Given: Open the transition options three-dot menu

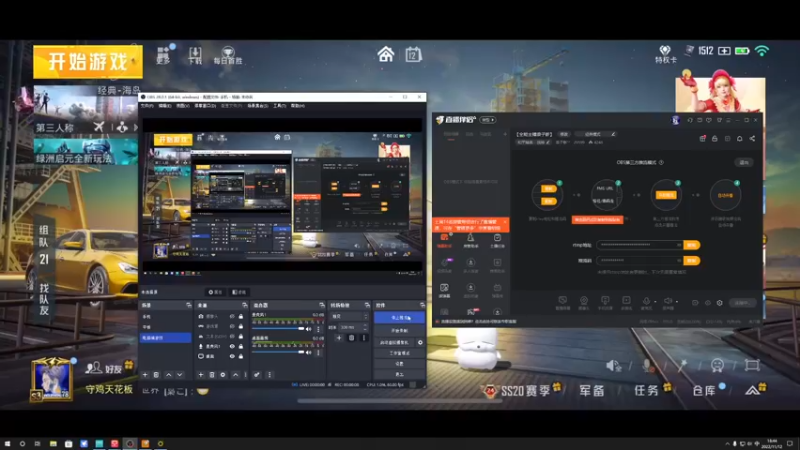Looking at the screenshot, I should pos(364,338).
